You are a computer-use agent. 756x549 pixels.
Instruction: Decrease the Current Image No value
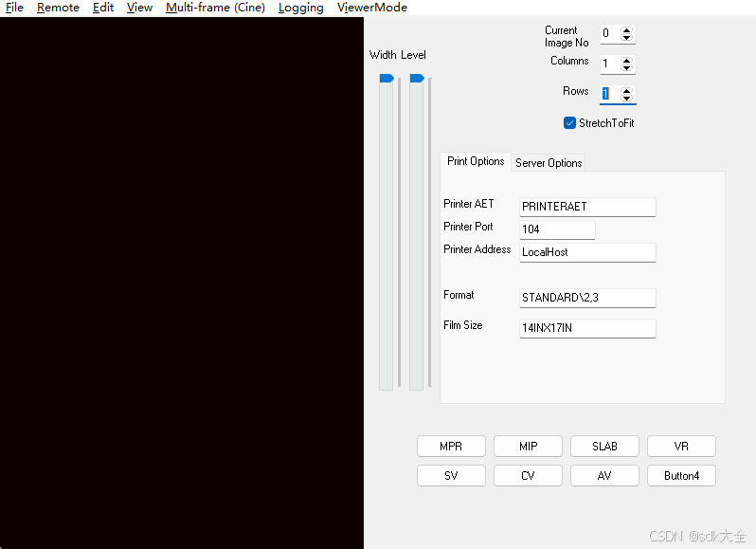[626, 38]
